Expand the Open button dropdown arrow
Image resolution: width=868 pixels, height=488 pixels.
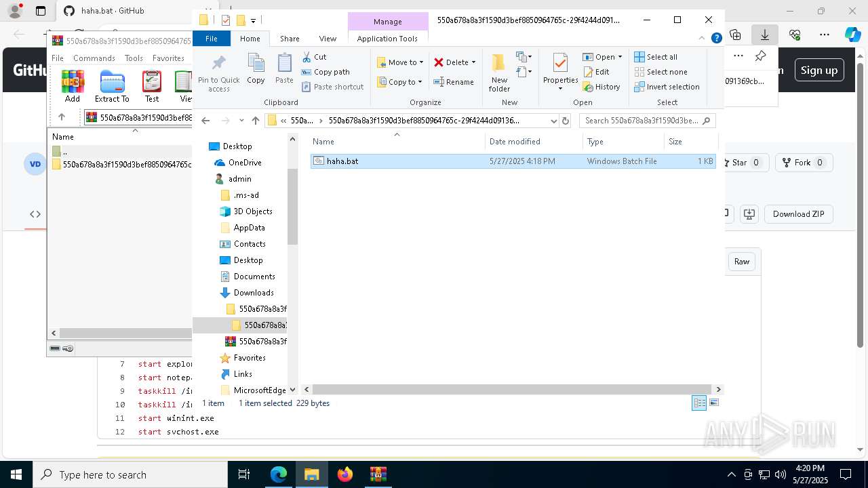pyautogui.click(x=620, y=57)
